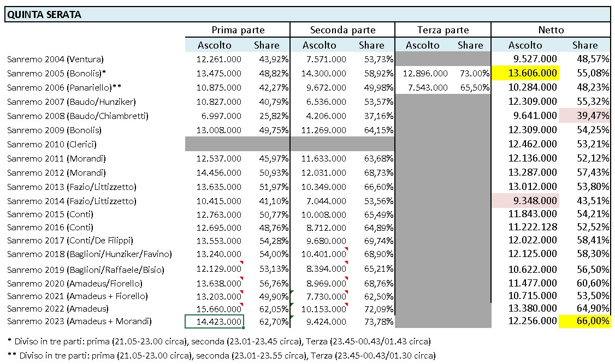Select the QUINTA SERATA title cell

[x=307, y=15]
